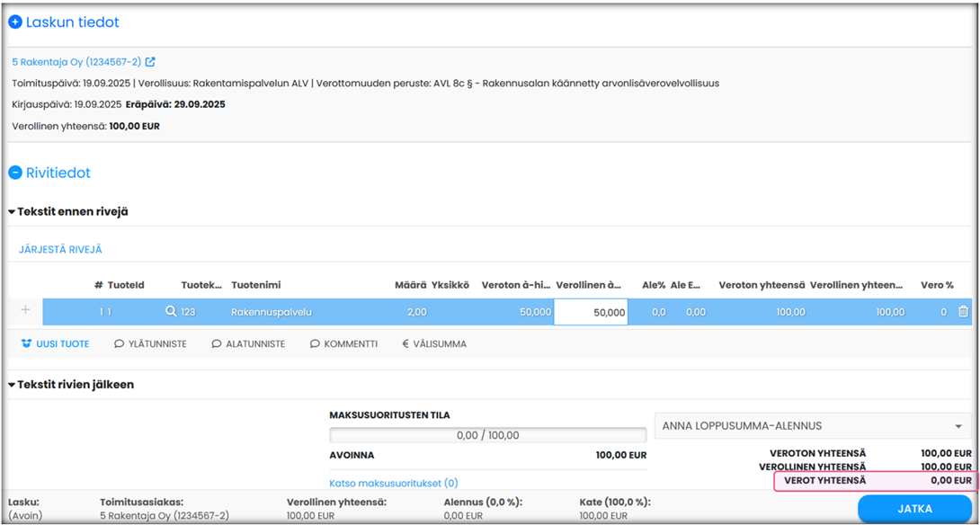Insert a comment with Kommentti

click(x=343, y=343)
